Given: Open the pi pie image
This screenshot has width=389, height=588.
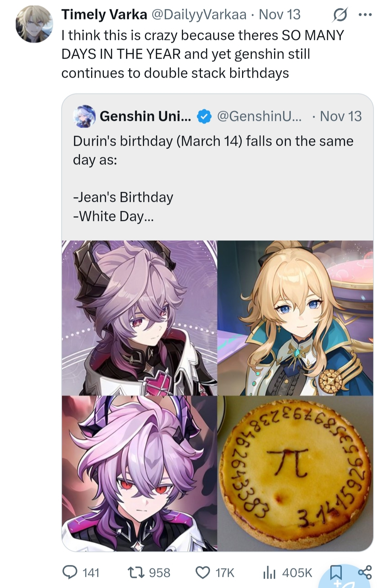Looking at the screenshot, I should click(295, 473).
